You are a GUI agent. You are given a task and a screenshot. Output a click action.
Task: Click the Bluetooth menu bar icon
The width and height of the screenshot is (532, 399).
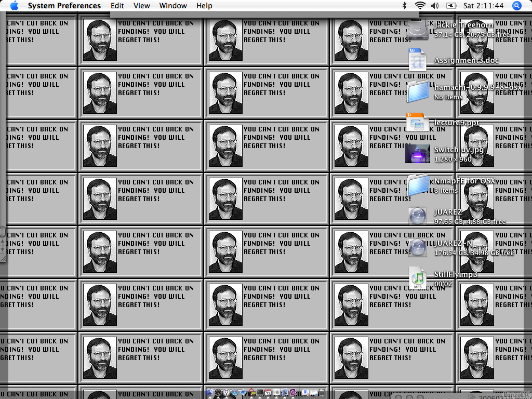[404, 5]
